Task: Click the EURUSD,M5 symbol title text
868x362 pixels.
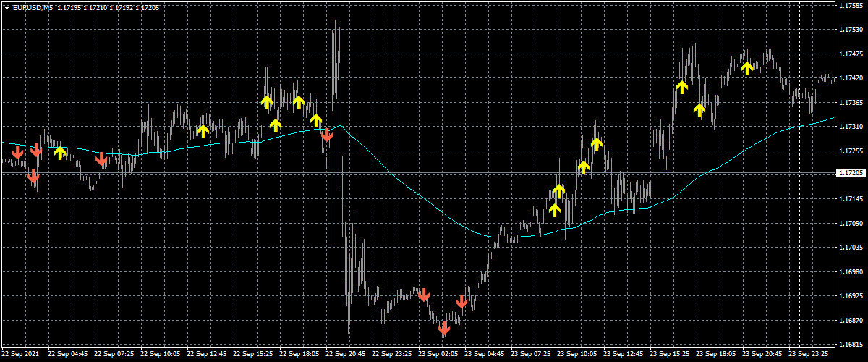Action: point(33,7)
